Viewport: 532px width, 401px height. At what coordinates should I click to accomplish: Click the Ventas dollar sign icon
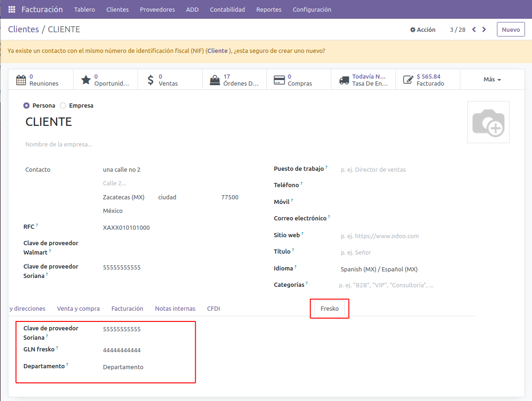coord(150,80)
